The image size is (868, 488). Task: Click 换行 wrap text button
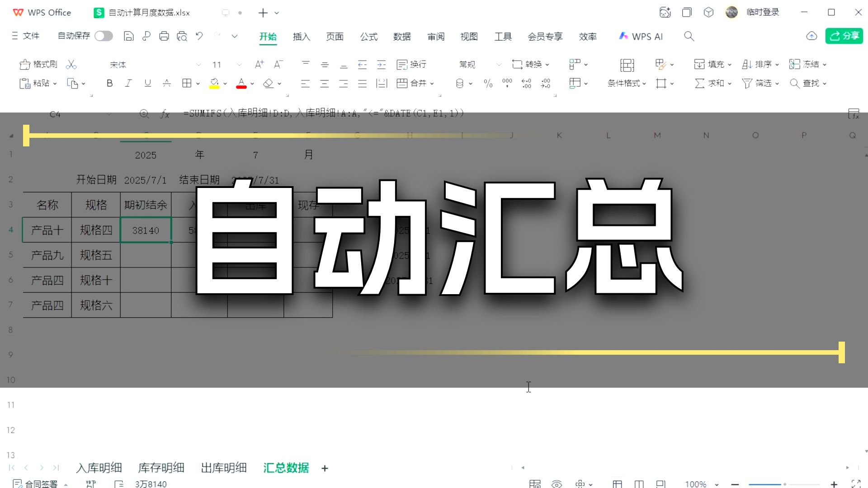click(411, 65)
